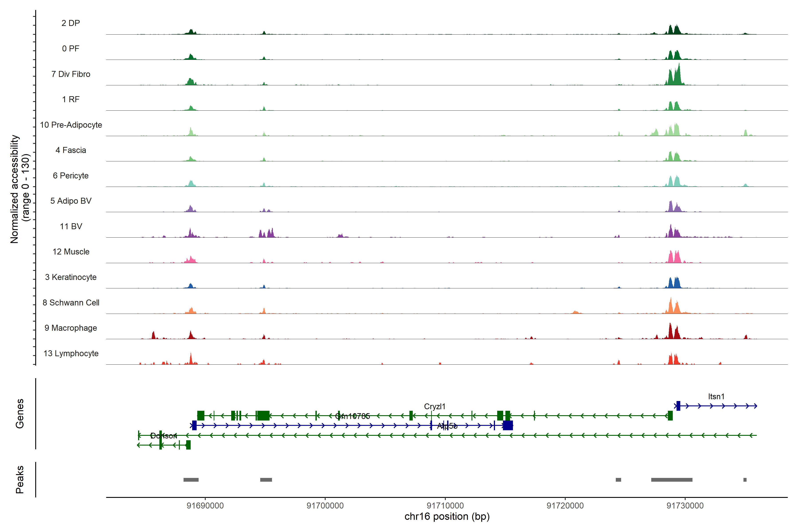Click the 7 Div Fibro track label

[x=70, y=74]
